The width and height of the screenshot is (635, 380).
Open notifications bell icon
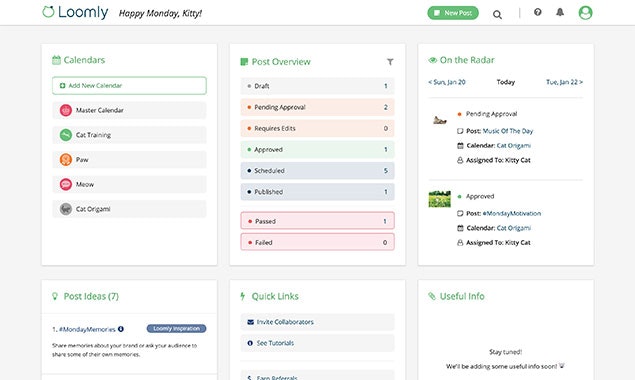(560, 12)
